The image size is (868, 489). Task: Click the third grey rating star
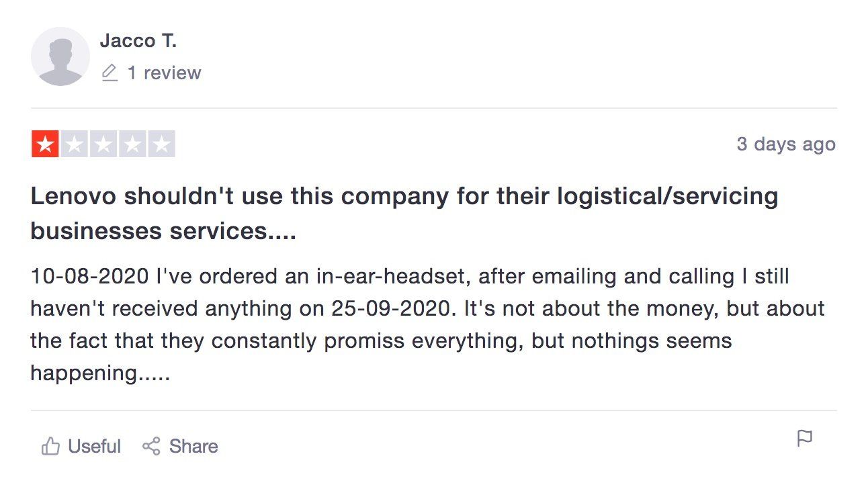click(103, 144)
